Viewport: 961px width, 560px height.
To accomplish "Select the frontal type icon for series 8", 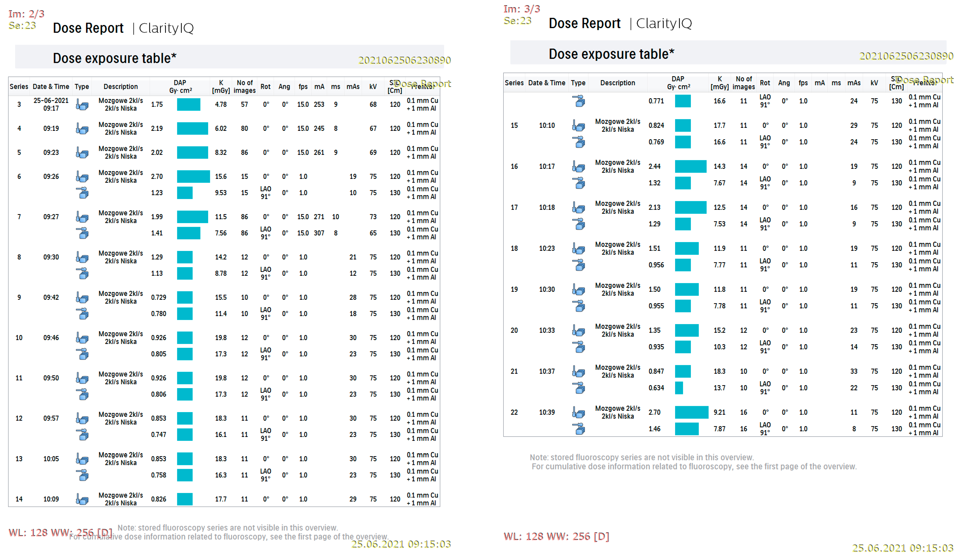I will point(82,257).
